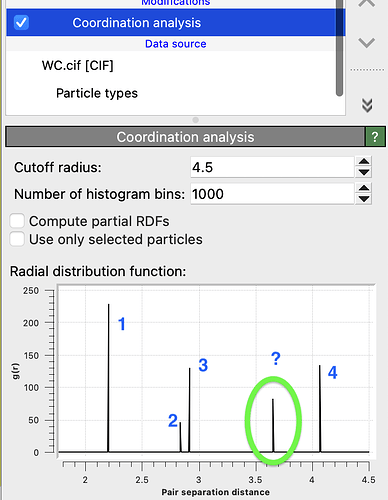Select Particle types entry
The height and width of the screenshot is (500, 388).
tap(97, 93)
